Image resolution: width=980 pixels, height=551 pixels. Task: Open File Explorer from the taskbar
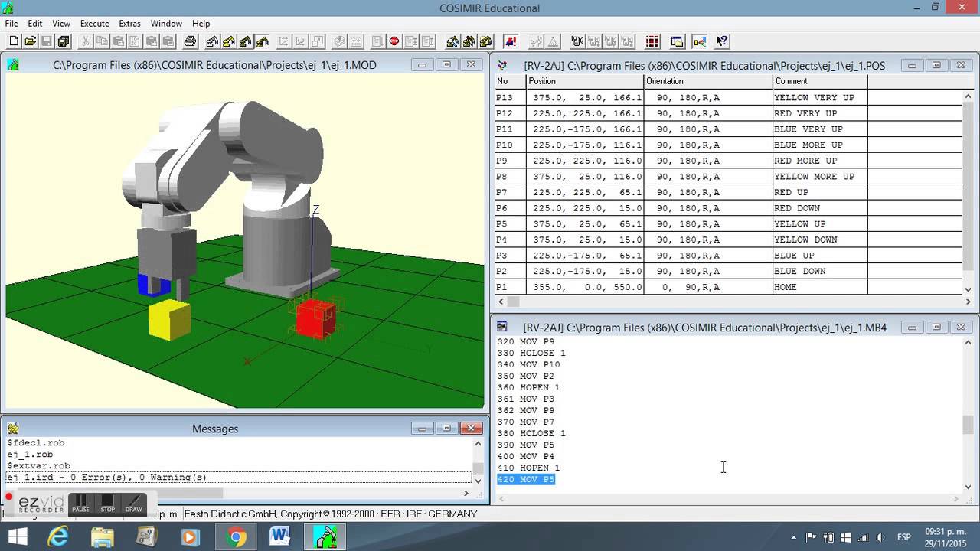click(102, 537)
